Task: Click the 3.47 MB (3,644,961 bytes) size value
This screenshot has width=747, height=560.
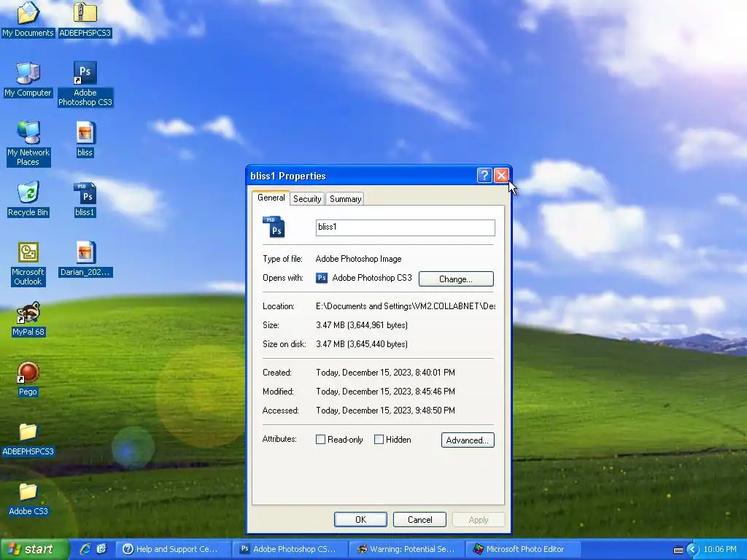Action: [x=362, y=325]
